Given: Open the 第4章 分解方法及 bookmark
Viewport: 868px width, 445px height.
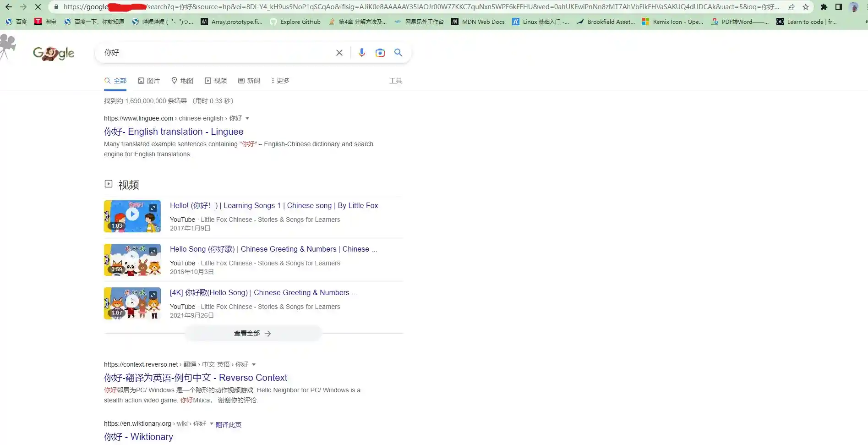Looking at the screenshot, I should click(357, 22).
